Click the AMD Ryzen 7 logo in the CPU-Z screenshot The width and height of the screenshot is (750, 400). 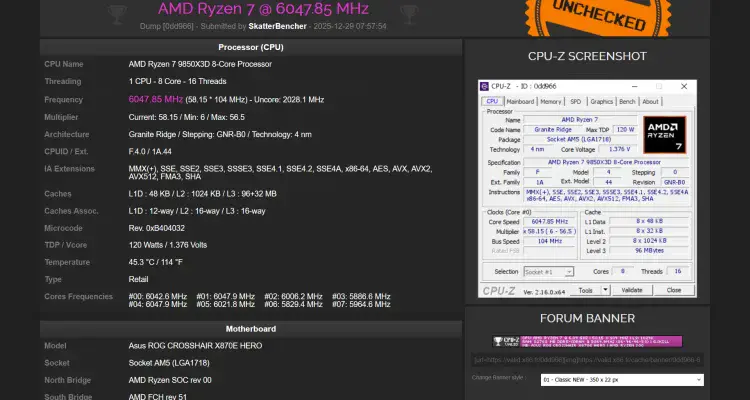(664, 134)
